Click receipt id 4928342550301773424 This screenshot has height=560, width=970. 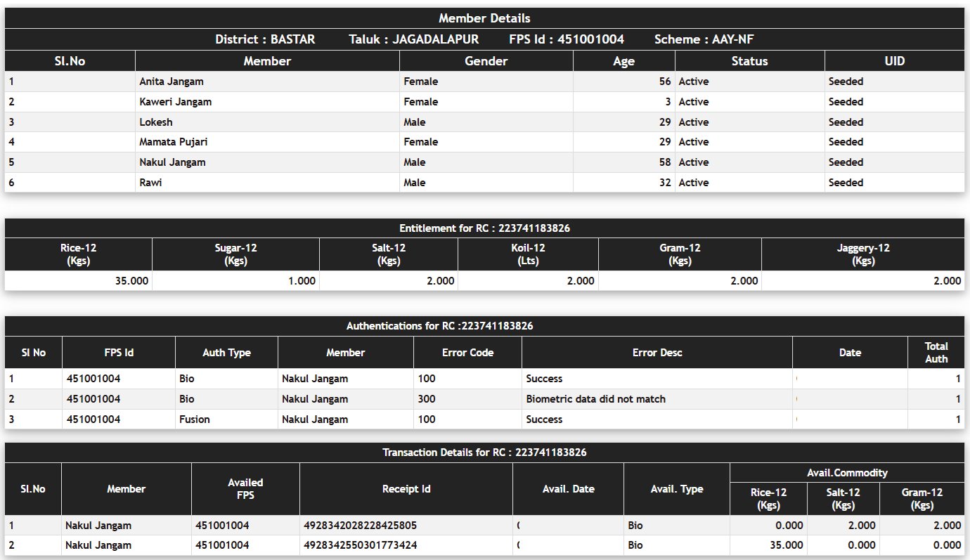coord(360,545)
